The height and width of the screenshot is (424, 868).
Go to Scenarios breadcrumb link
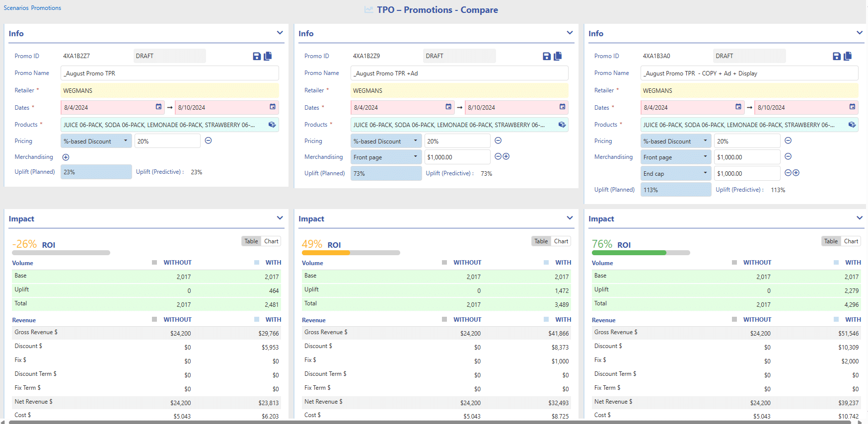(16, 8)
